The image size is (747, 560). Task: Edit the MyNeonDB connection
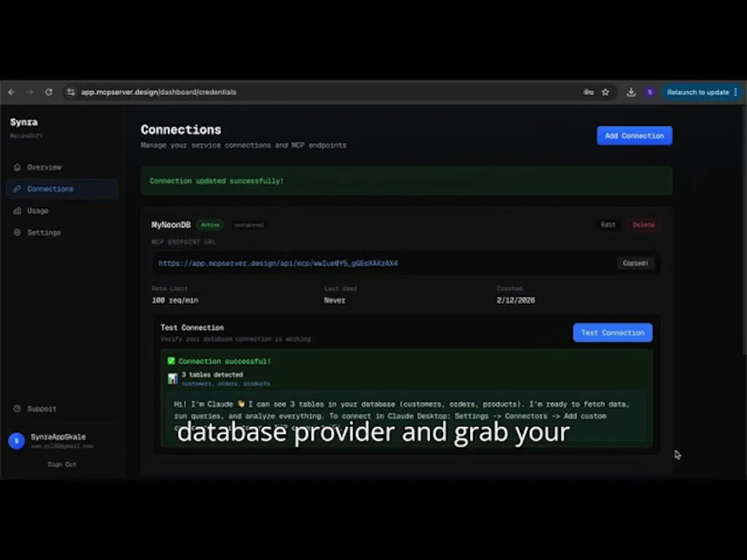tap(608, 225)
